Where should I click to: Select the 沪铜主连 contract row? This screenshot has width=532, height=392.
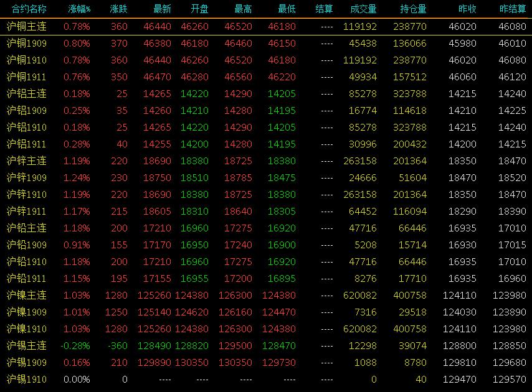coord(266,26)
